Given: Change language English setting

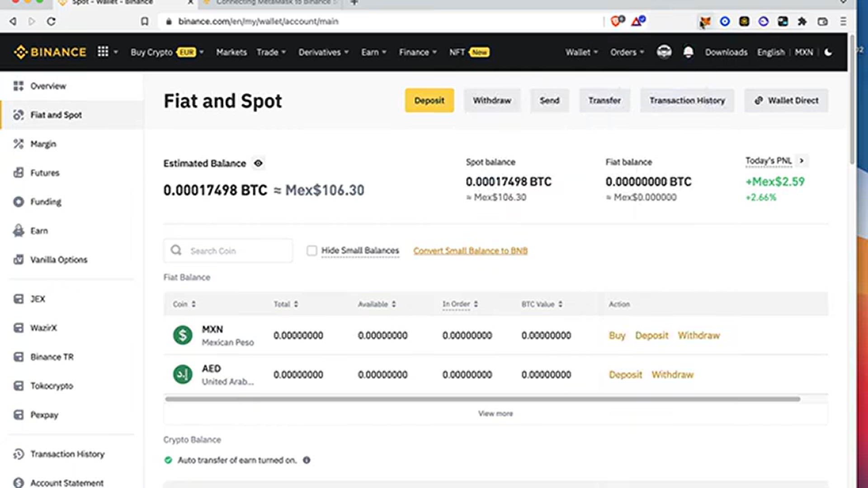Looking at the screenshot, I should tap(771, 52).
